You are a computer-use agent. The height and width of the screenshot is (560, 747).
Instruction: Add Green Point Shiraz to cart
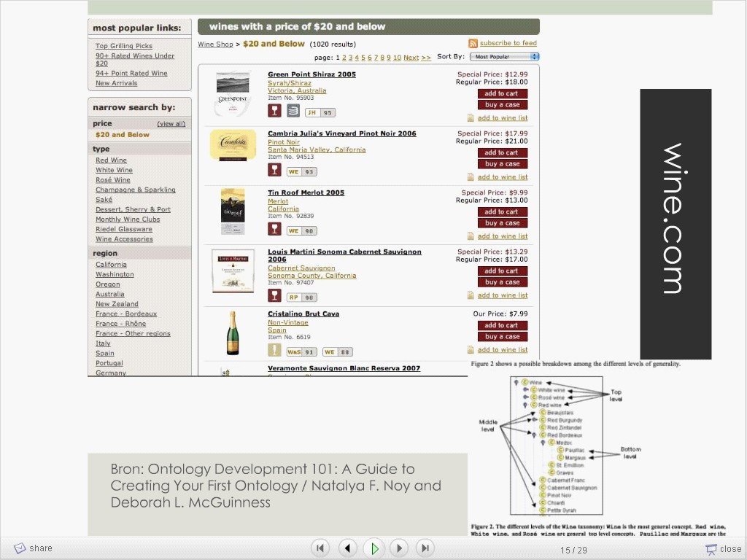point(502,94)
